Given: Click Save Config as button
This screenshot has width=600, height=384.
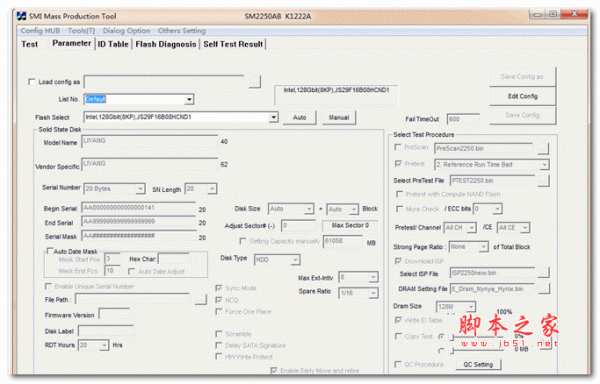Looking at the screenshot, I should click(523, 77).
